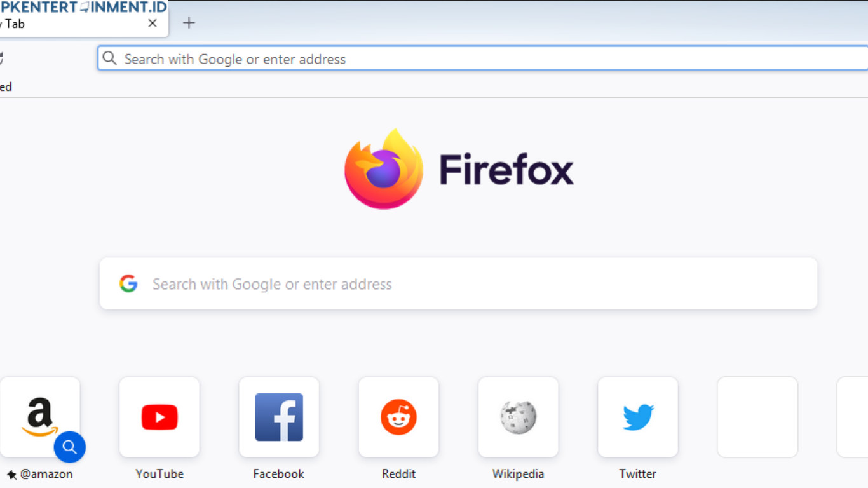Click the Wikipedia label text
Viewport: 868px width, 488px height.
pos(518,474)
